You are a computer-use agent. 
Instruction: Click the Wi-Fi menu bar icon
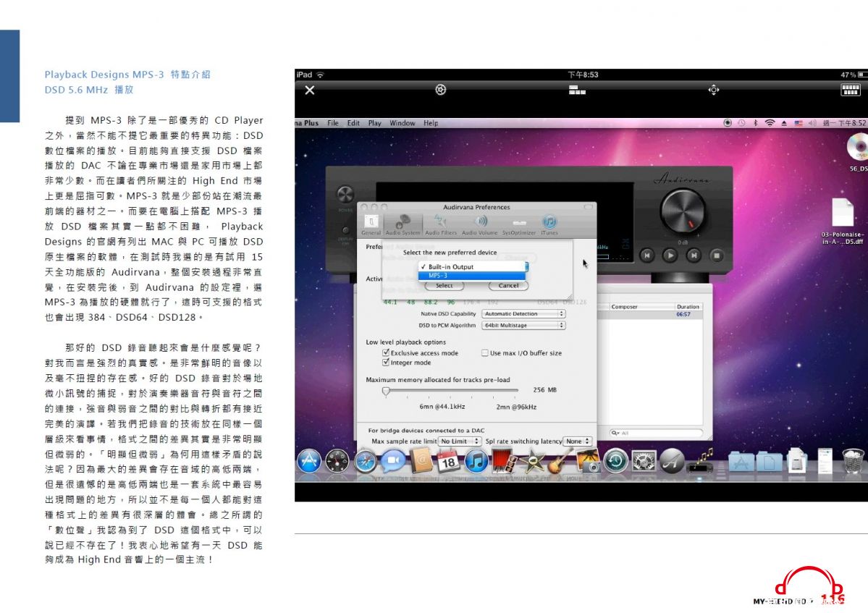point(770,123)
